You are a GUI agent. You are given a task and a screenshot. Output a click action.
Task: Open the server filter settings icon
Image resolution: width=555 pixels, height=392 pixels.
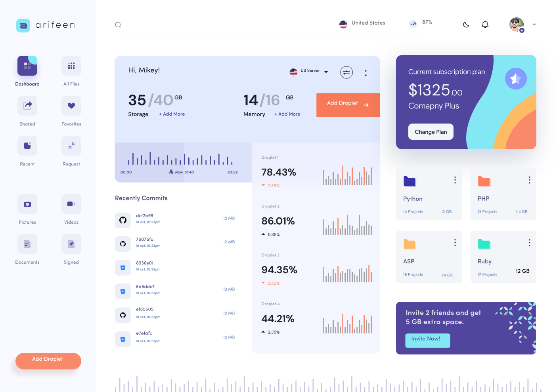pos(346,72)
